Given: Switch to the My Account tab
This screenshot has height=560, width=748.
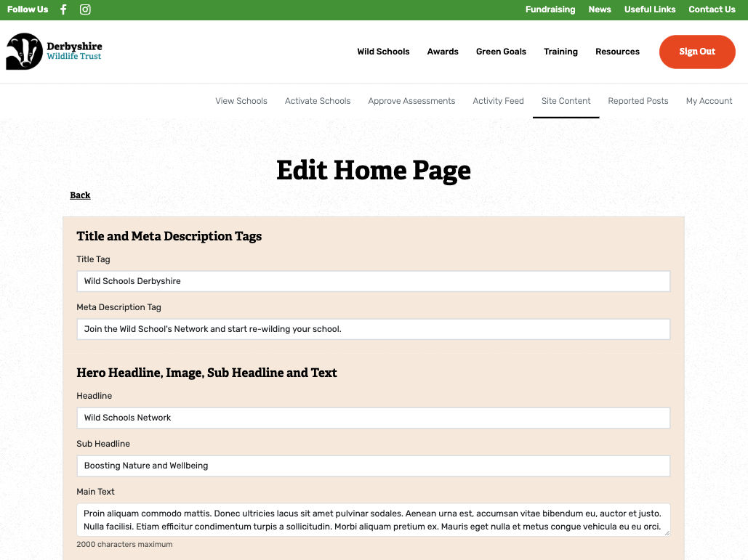Looking at the screenshot, I should [x=709, y=101].
